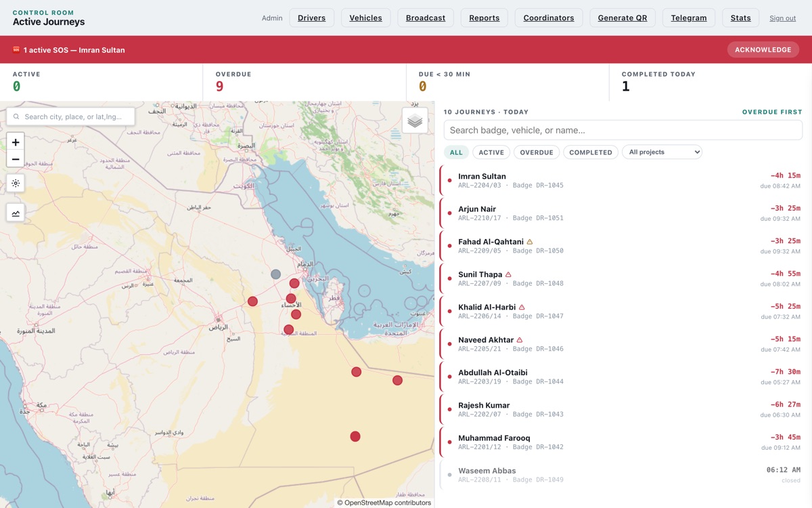
Task: Click the ACTIVE count stat
Action: coord(101,82)
